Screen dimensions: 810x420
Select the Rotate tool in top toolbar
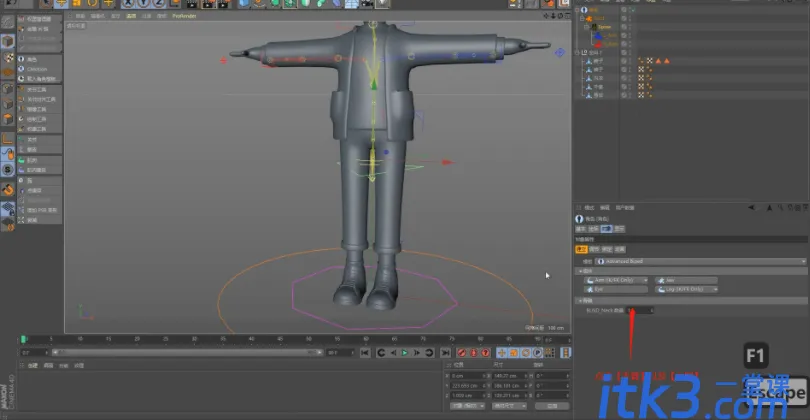pyautogui.click(x=92, y=4)
